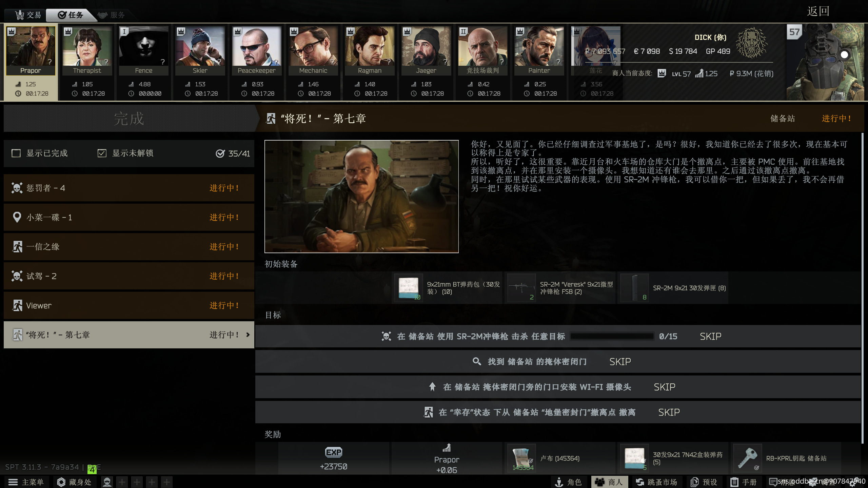Click the 7N42 boxed ammo reward
This screenshot has height=488, width=868.
635,458
